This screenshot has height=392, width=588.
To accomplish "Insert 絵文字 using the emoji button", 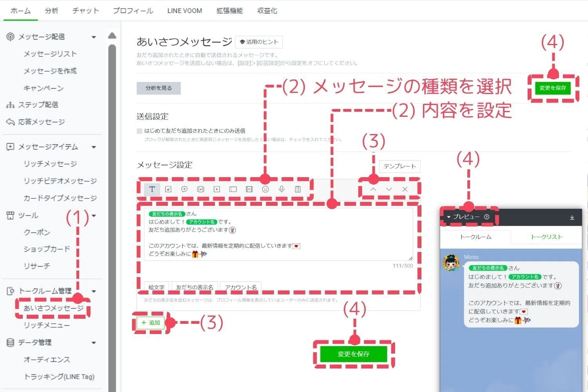I will tap(156, 287).
